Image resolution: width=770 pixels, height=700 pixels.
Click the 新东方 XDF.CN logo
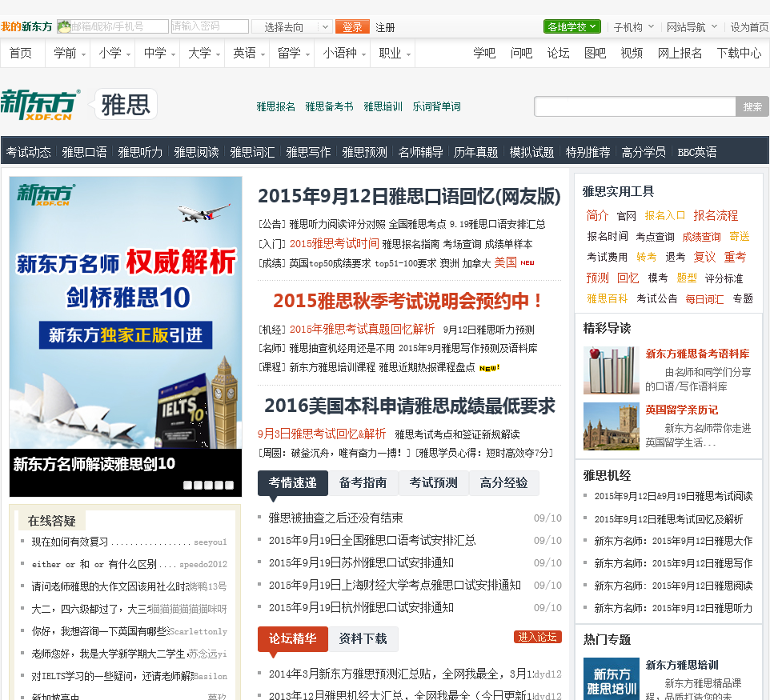click(x=40, y=105)
